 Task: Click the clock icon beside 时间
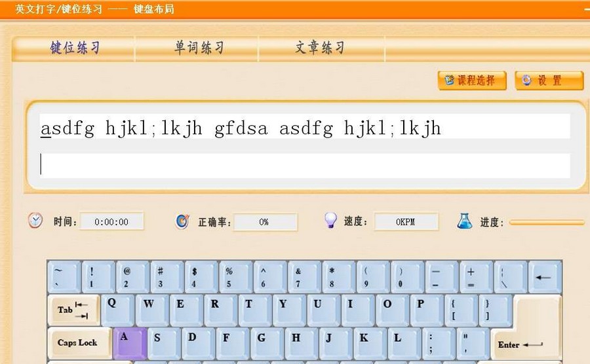pos(35,221)
